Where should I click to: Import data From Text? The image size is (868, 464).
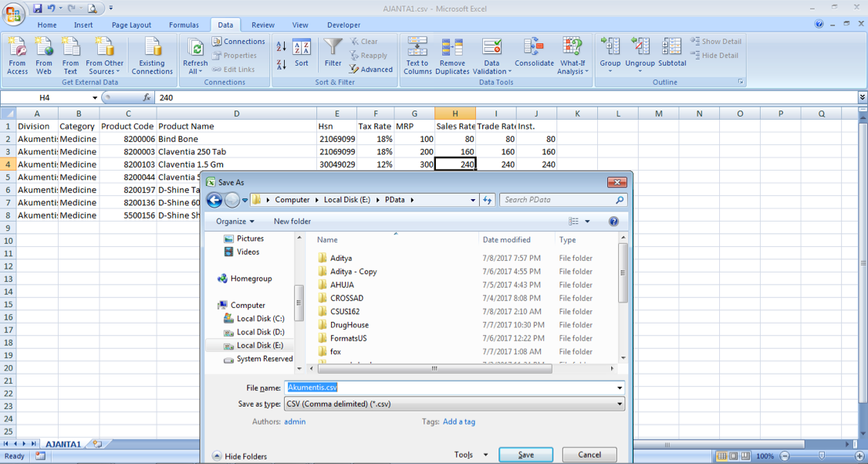[x=70, y=56]
